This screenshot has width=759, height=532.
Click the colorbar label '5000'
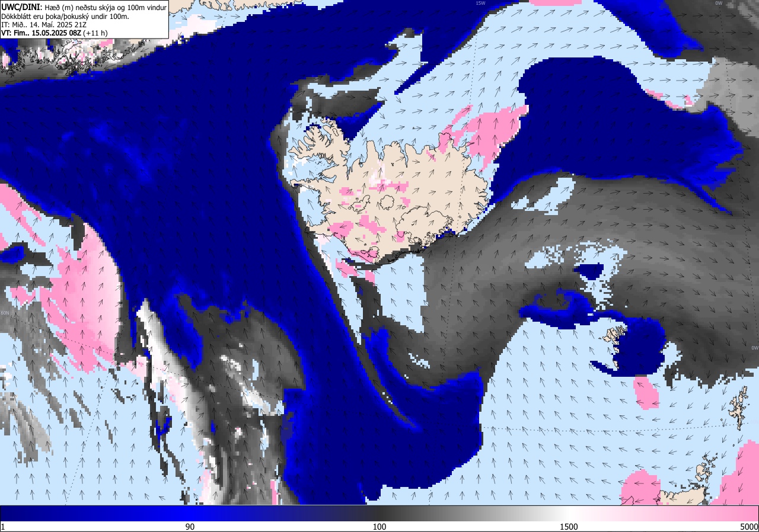(x=749, y=527)
